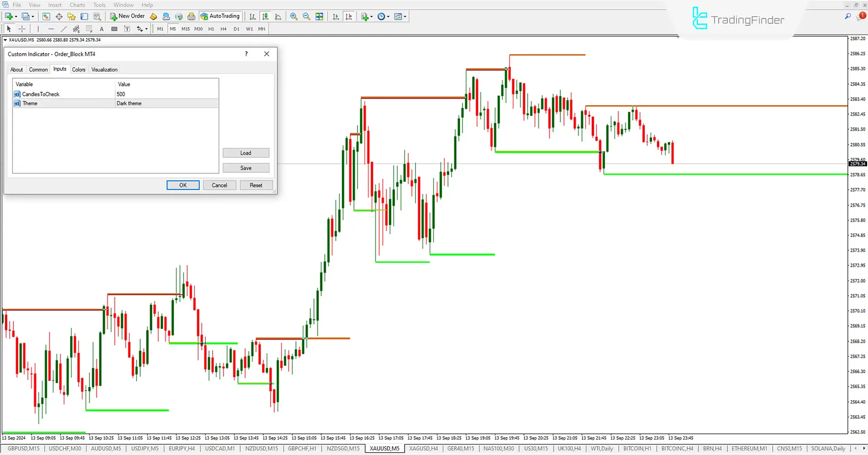Open the New Order window
The width and height of the screenshot is (868, 455).
point(127,16)
